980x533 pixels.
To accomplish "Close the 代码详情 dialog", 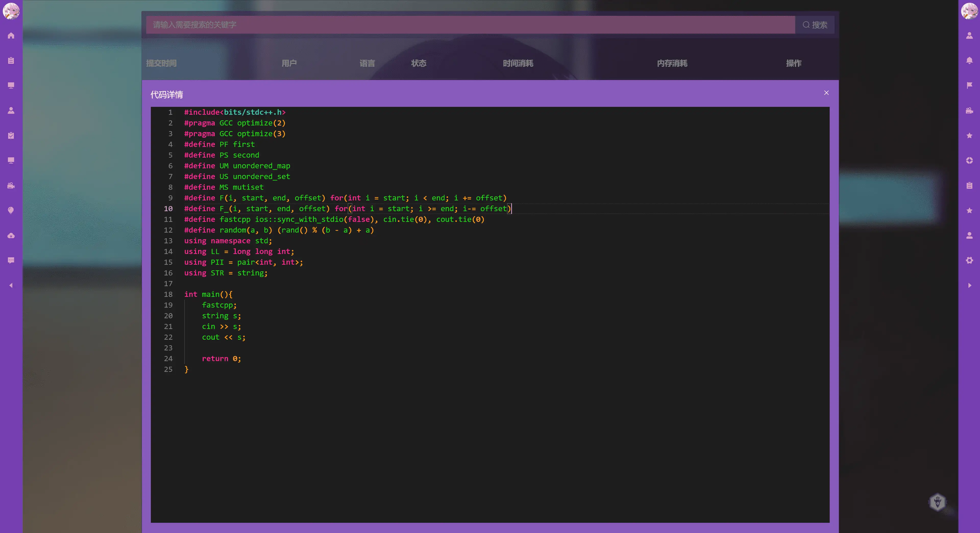I will tap(826, 93).
